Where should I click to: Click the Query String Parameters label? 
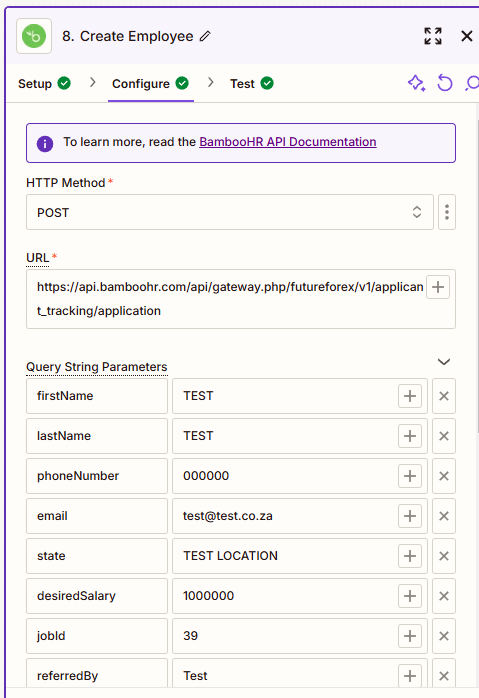click(x=97, y=367)
